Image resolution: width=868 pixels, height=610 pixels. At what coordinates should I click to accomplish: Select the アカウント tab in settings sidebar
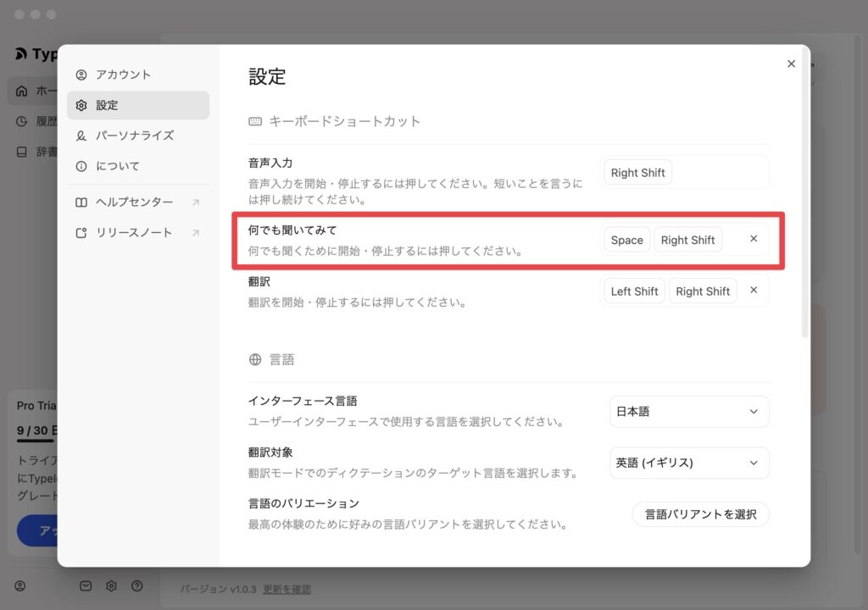tap(123, 75)
